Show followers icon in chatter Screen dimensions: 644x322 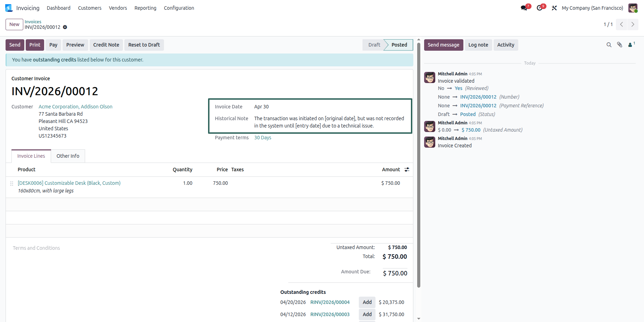(631, 44)
